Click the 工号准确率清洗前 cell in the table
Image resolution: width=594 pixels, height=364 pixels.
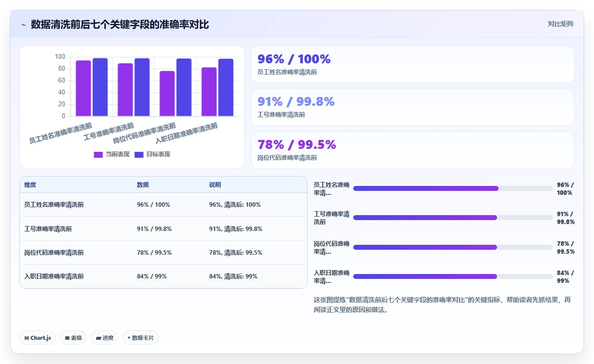(x=48, y=229)
